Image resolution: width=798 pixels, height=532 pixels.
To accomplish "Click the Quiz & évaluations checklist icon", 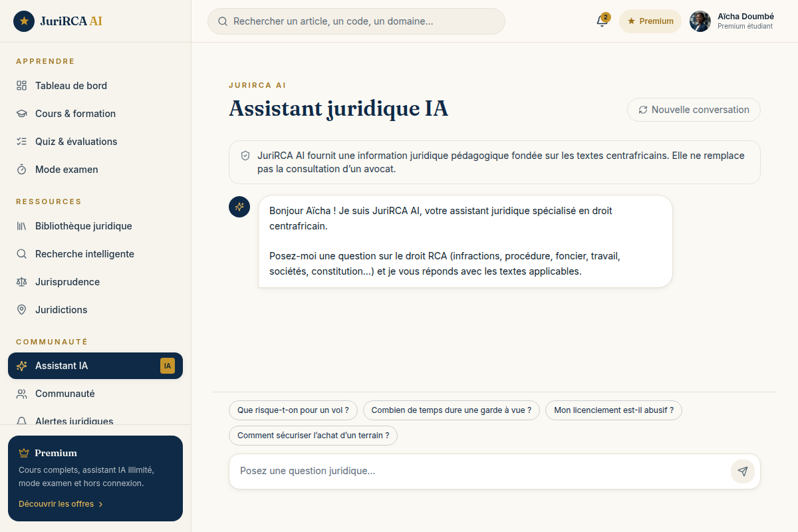I will coord(21,142).
